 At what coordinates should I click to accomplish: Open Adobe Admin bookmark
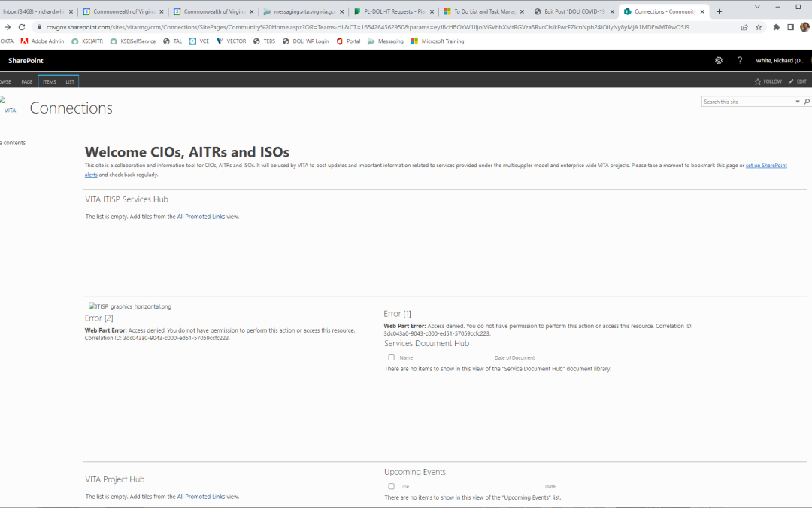point(42,41)
